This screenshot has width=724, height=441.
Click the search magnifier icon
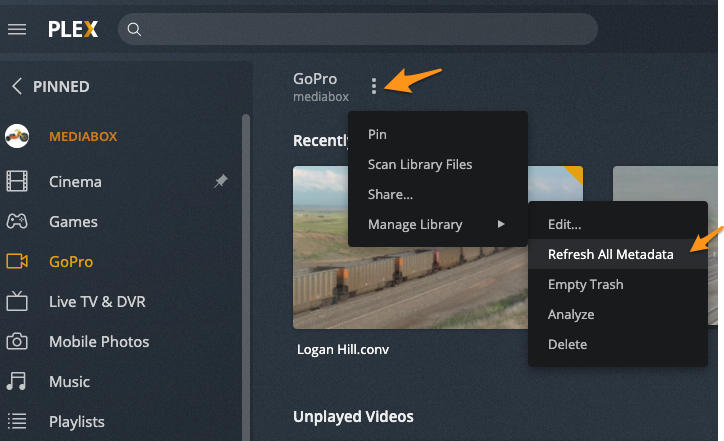click(134, 30)
